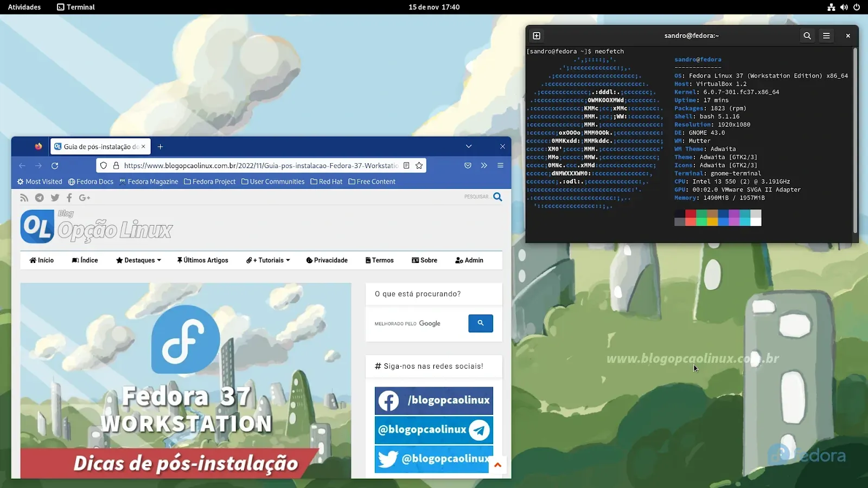The image size is (868, 488).
Task: Expand + Tutoriais dropdown menu
Action: (x=268, y=260)
